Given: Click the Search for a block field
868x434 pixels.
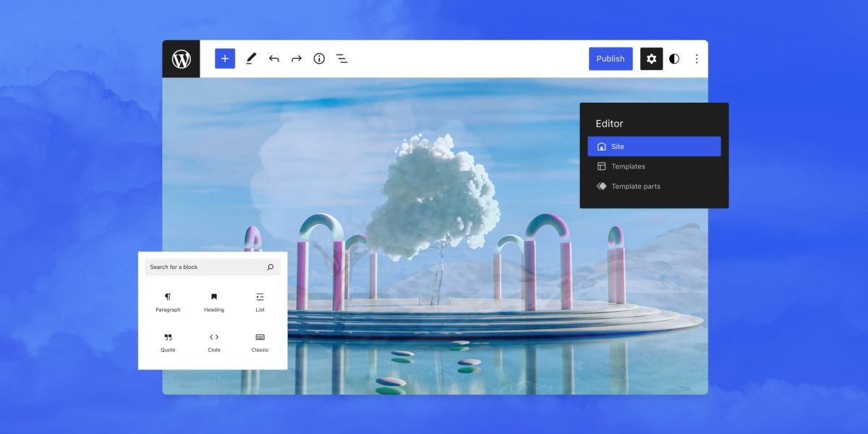Looking at the screenshot, I should [203, 267].
